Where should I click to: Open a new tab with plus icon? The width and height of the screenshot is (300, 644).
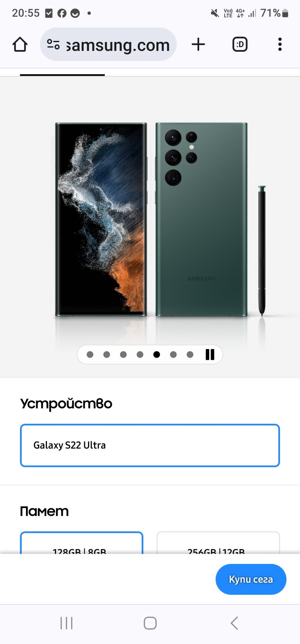[x=198, y=44]
